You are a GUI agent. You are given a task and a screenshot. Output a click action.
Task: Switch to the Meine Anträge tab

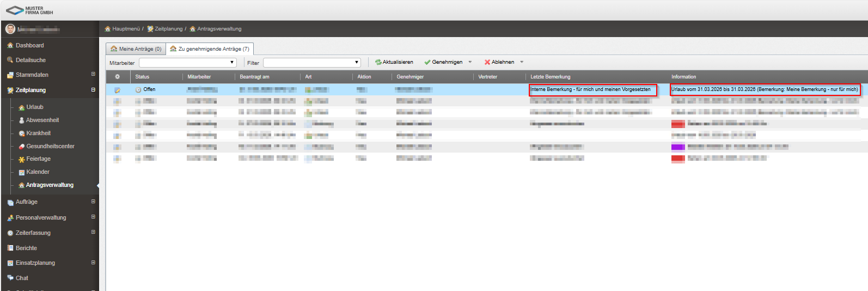click(136, 49)
